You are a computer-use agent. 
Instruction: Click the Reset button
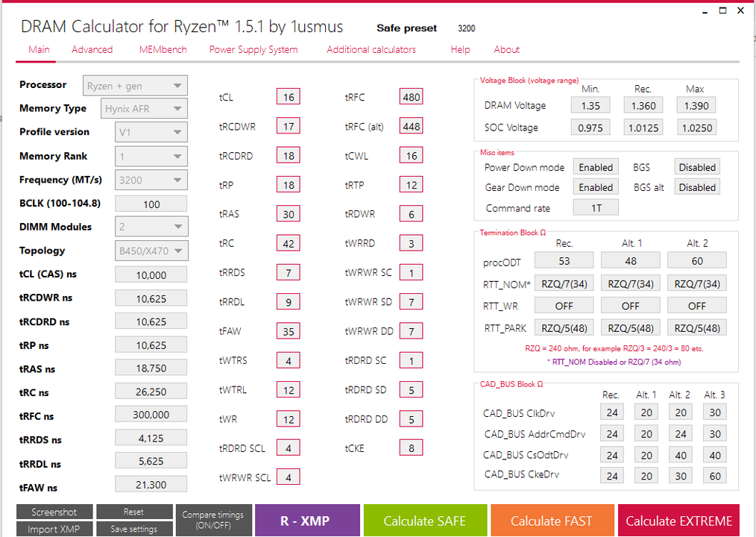tap(134, 512)
